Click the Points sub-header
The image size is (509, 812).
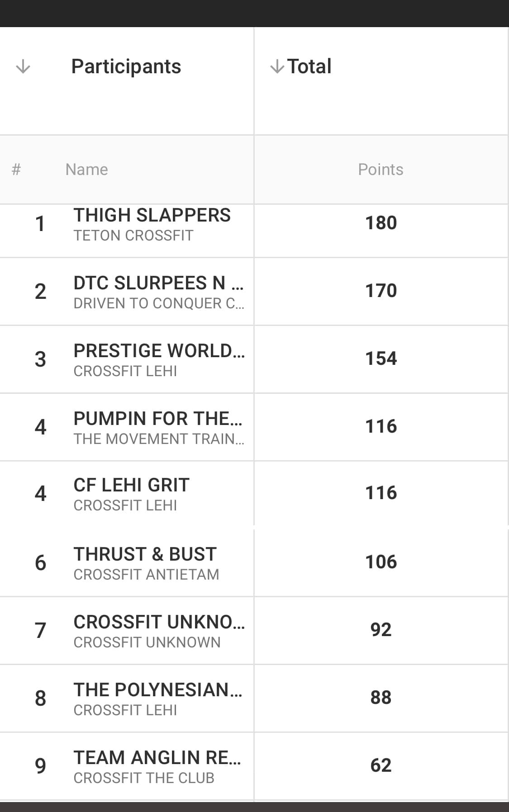(381, 170)
